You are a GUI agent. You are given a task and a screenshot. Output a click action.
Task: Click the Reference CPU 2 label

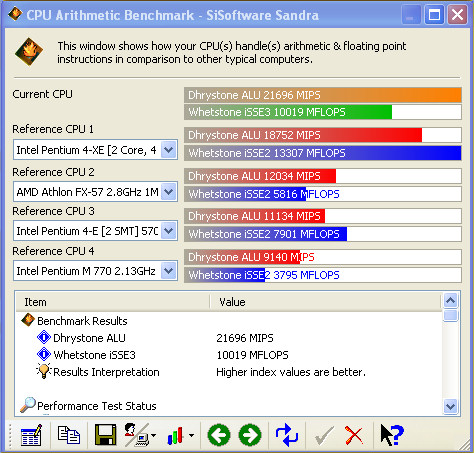click(53, 172)
